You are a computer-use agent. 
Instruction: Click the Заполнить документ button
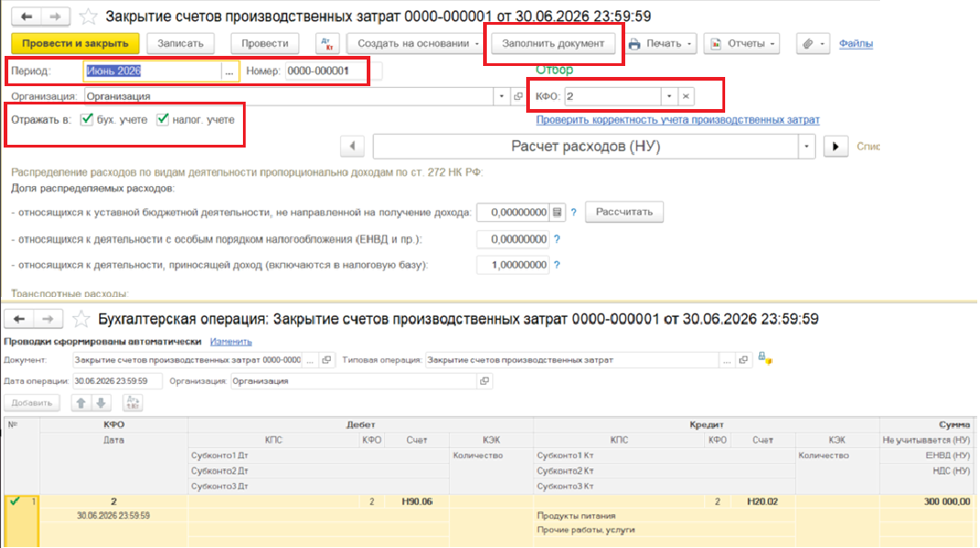(x=553, y=43)
